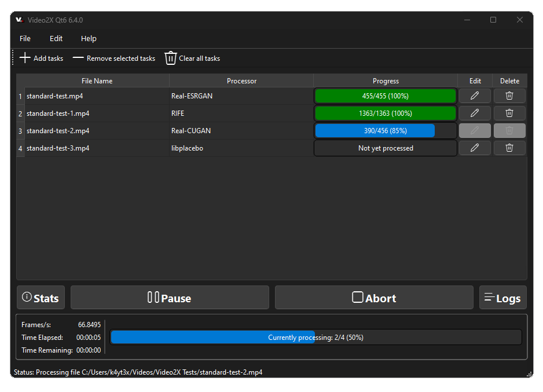This screenshot has height=392, width=543.
Task: Pause the current processing
Action: 169,297
